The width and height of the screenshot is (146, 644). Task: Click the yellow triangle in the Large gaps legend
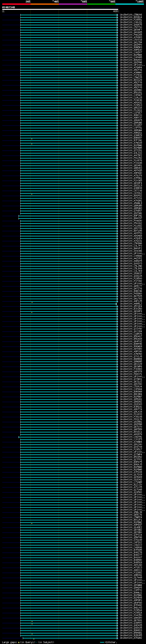pos(19,642)
